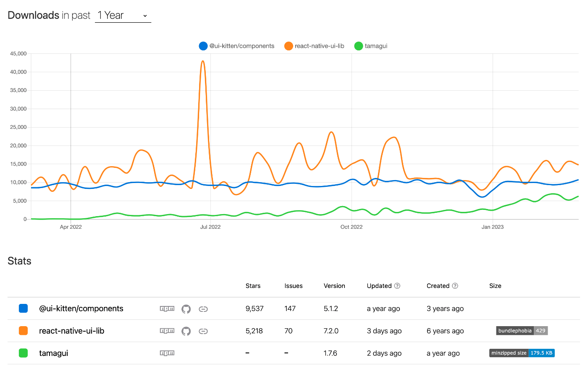Select the 70 issues value
Screen dimensions: 588x374
288,331
